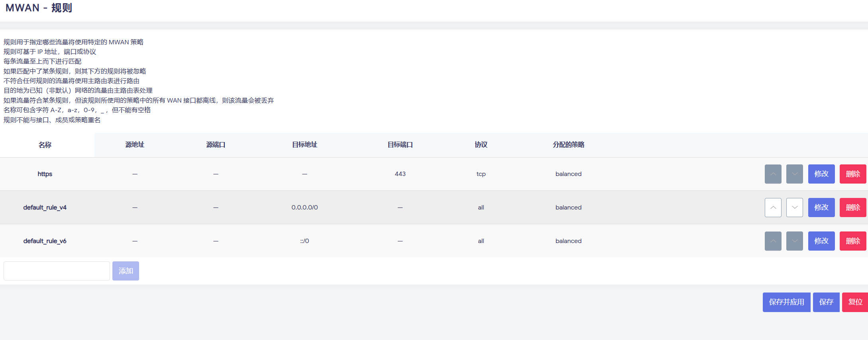Move default_rule_v6 rule up
This screenshot has height=340, width=868.
click(x=773, y=241)
